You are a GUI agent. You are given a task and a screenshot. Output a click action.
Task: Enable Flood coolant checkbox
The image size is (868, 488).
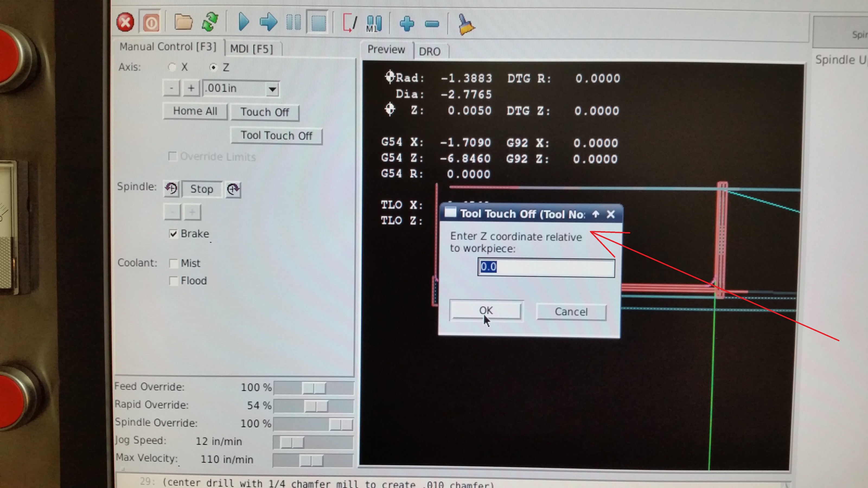(x=174, y=281)
